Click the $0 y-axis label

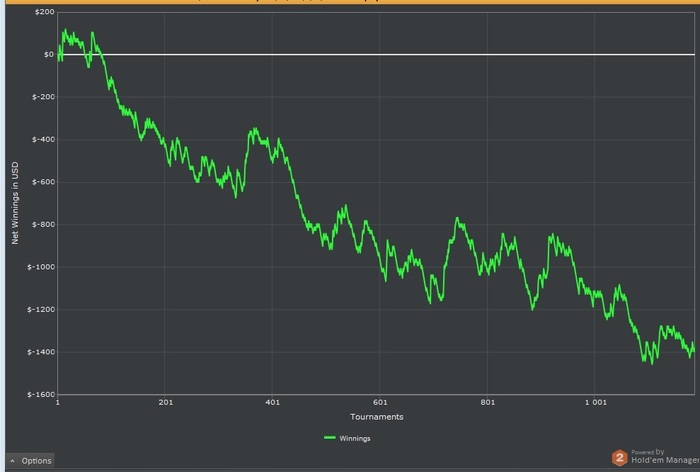click(x=49, y=54)
